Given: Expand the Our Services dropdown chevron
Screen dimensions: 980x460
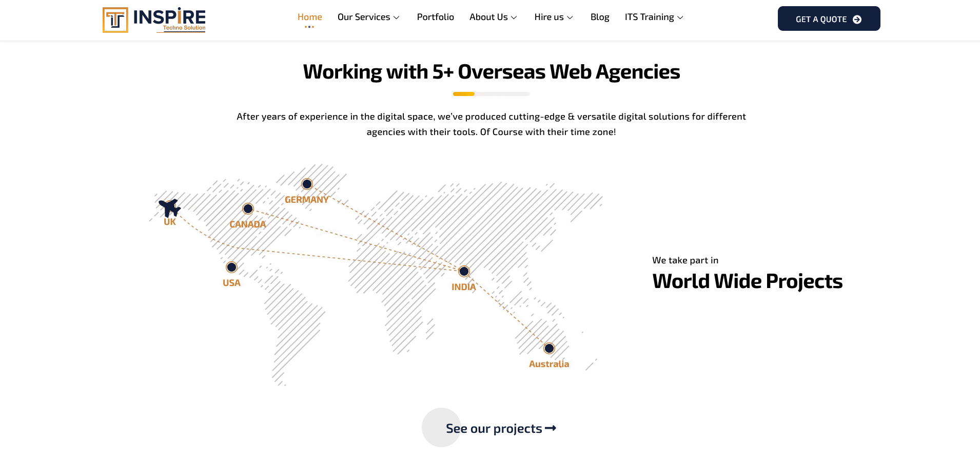Looking at the screenshot, I should pos(396,17).
